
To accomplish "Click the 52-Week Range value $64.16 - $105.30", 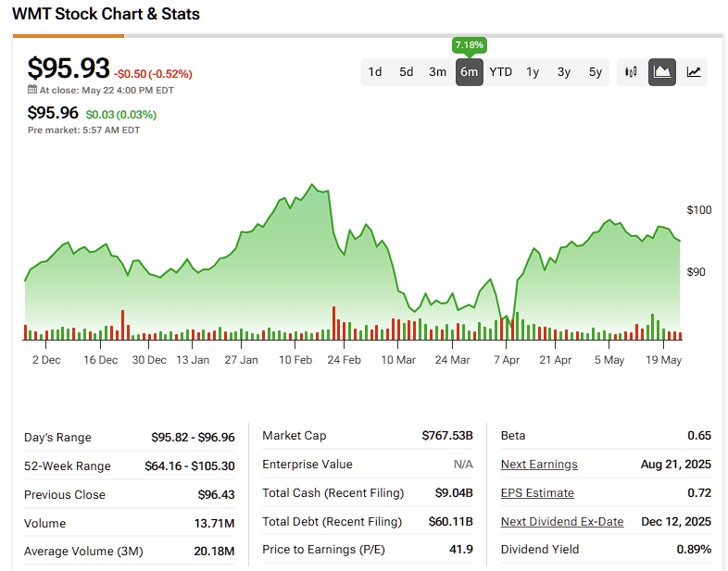I will [190, 466].
